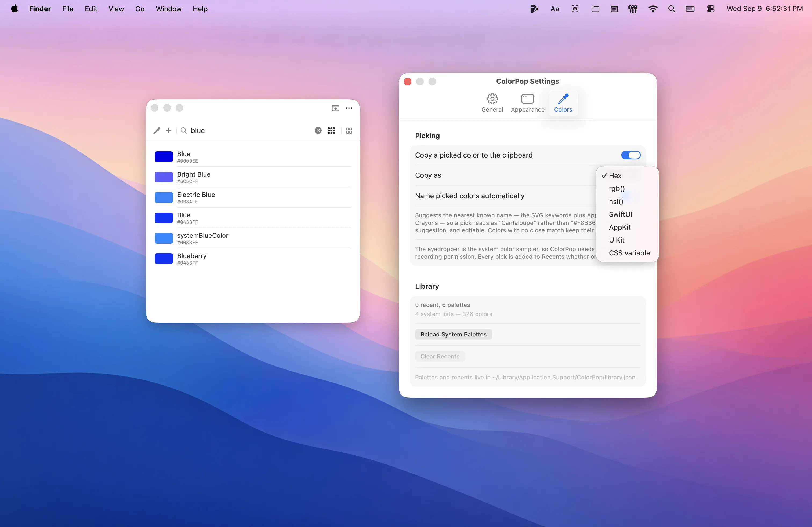
Task: Click the window pin icon beside ellipsis
Action: point(336,108)
